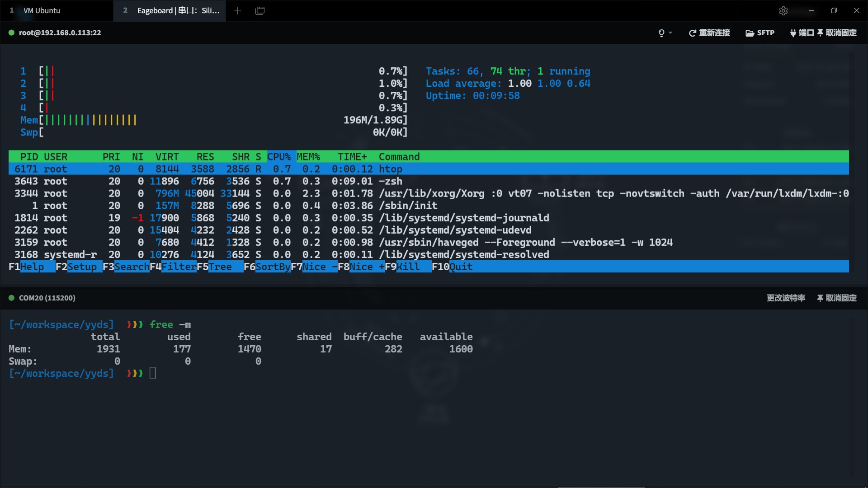Click the COM20 green status indicator
This screenshot has width=868, height=488.
[12, 298]
